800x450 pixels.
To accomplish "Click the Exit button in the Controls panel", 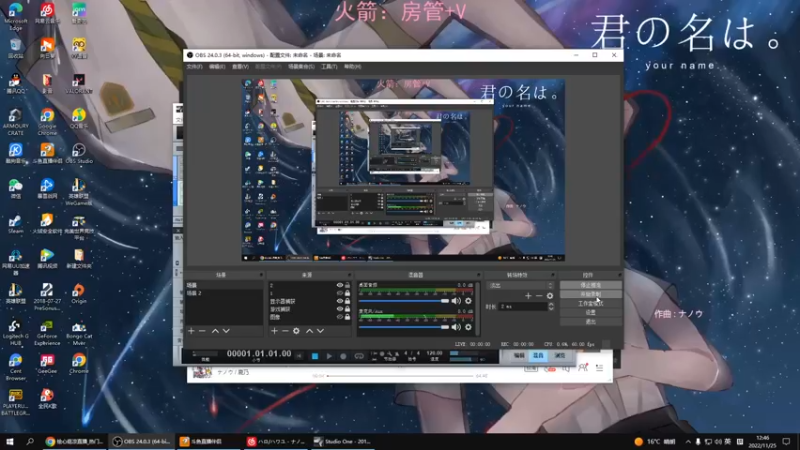I will point(591,321).
